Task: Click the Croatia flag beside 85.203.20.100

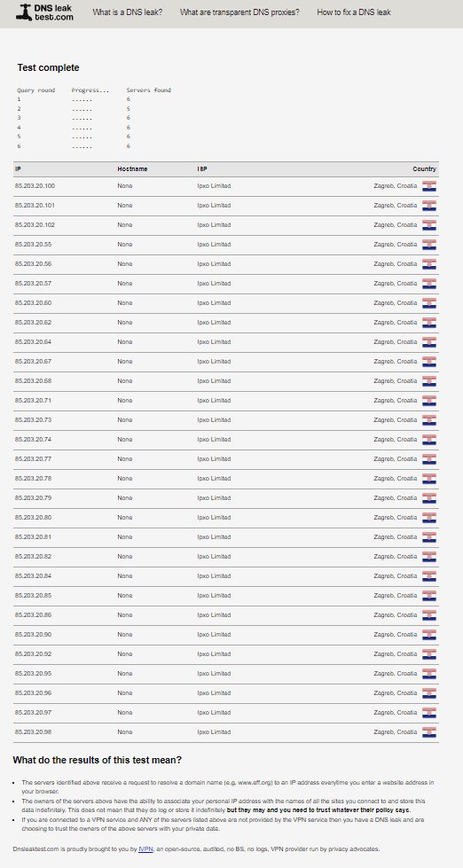Action: tap(429, 186)
